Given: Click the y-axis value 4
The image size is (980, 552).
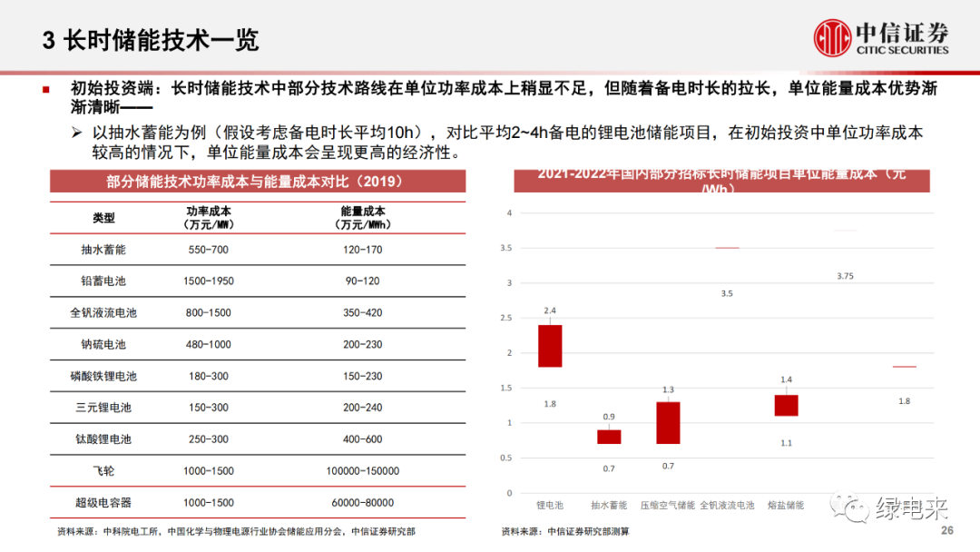Looking at the screenshot, I should click(x=509, y=213).
